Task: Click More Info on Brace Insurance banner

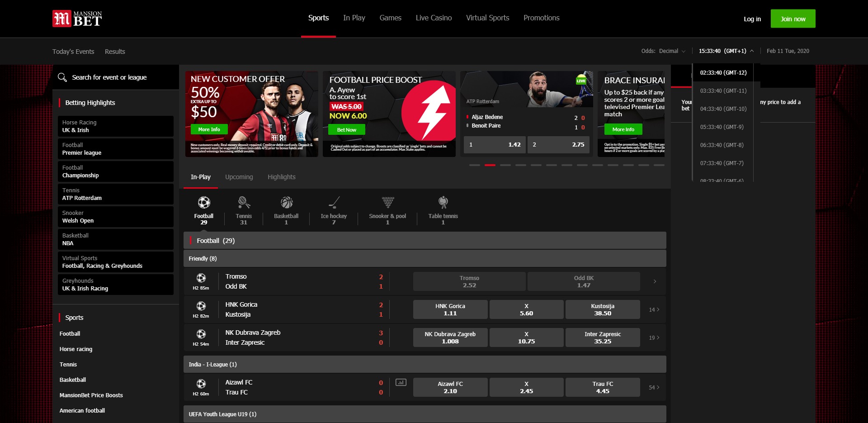Action: (623, 129)
